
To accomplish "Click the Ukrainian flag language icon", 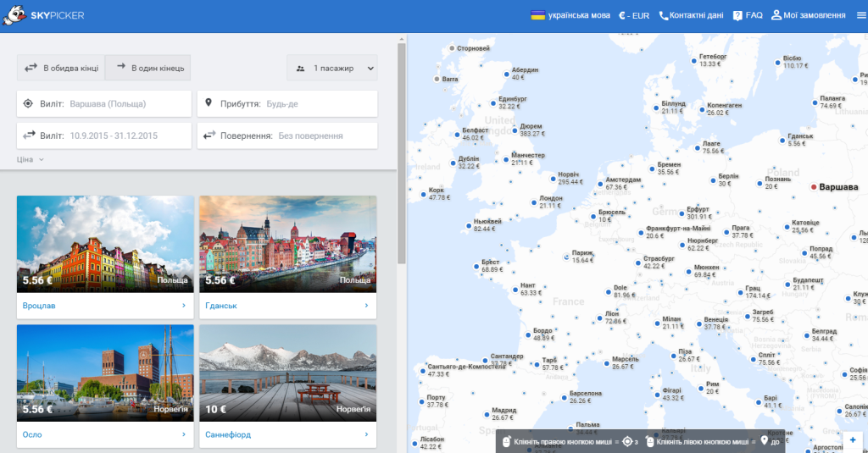I will [x=537, y=15].
